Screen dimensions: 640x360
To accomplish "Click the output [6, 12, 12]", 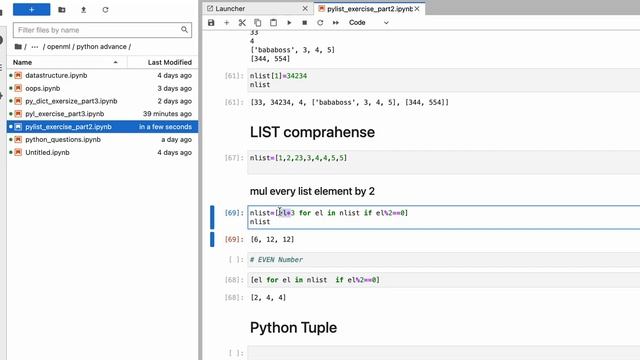I will point(272,239).
